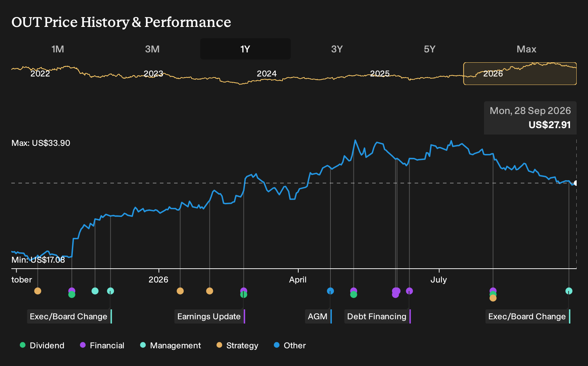Screen dimensions: 588x366
Task: Click the 2026 label on main chart axis
Action: (x=158, y=280)
